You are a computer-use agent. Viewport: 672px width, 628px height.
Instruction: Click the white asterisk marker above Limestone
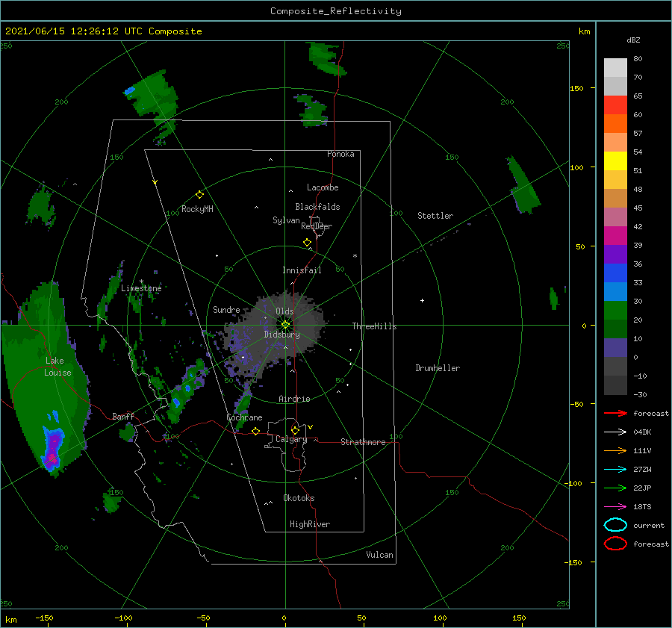[141, 282]
